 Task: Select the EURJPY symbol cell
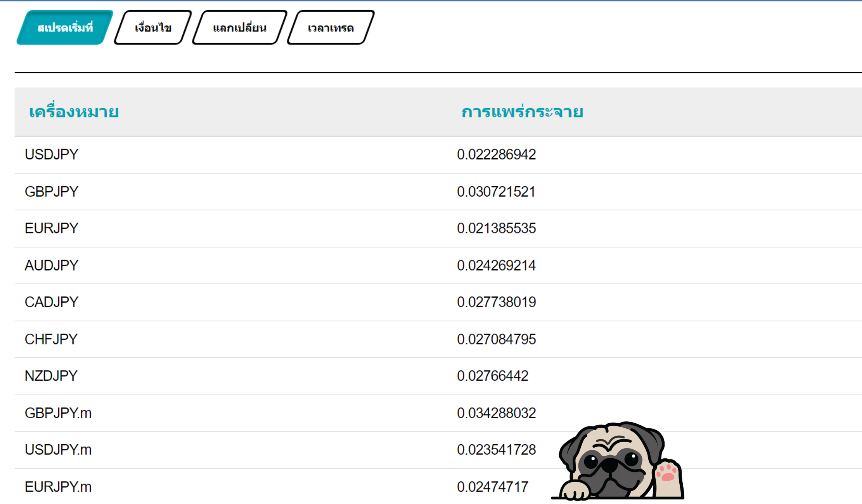tap(52, 228)
